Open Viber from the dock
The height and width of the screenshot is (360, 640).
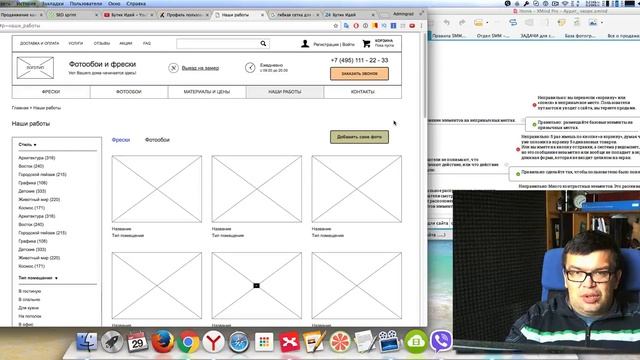tap(441, 341)
